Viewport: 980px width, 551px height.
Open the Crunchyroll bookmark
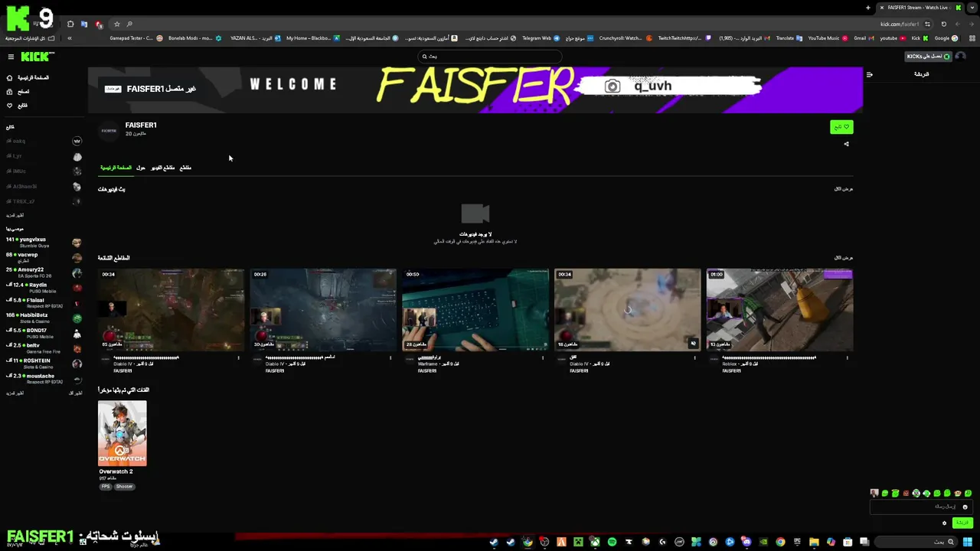(626, 38)
